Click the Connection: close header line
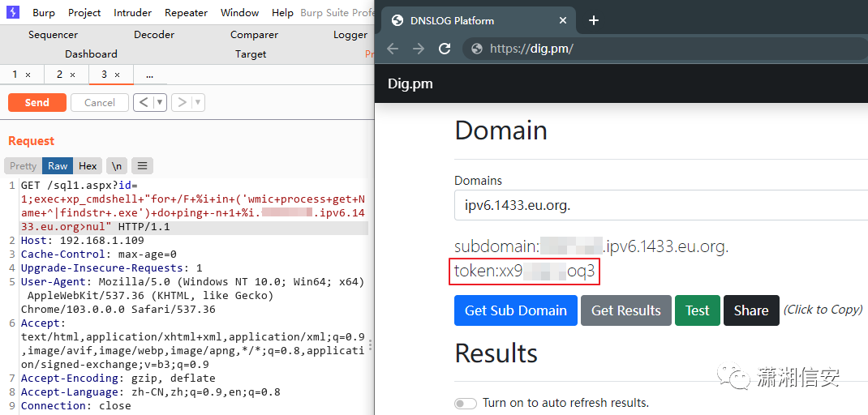 [75, 405]
